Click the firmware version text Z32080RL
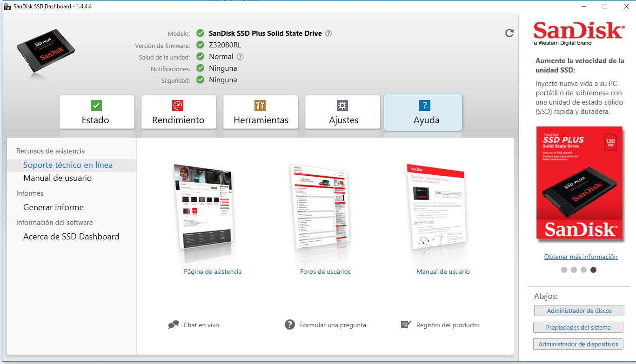636x364 pixels. click(x=225, y=45)
